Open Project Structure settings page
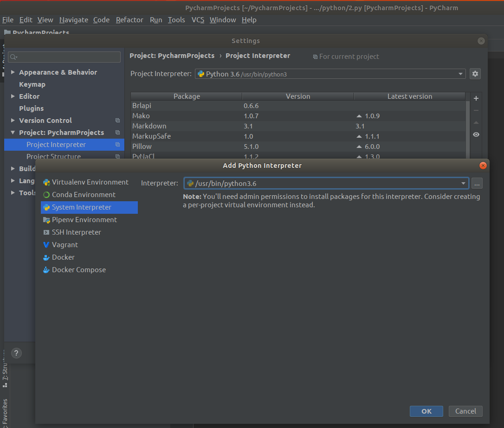Viewport: 504px width, 428px height. (x=54, y=156)
